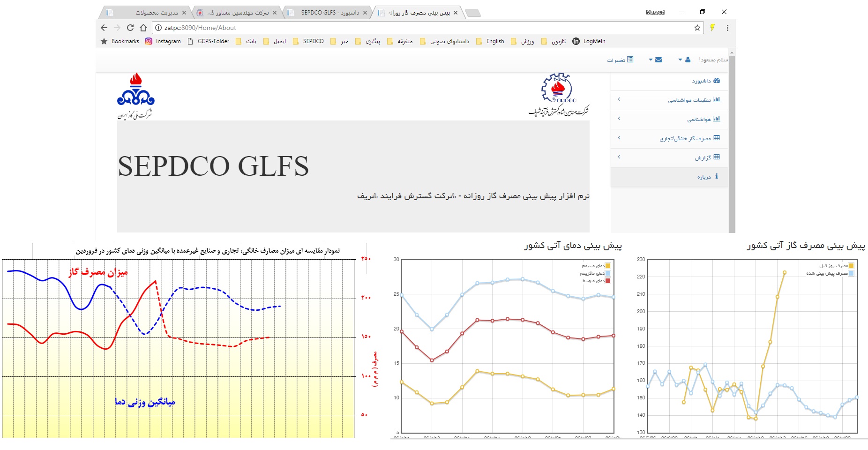This screenshot has height=450, width=868.
Task: Click the scrollbar up arrow
Action: [732, 52]
